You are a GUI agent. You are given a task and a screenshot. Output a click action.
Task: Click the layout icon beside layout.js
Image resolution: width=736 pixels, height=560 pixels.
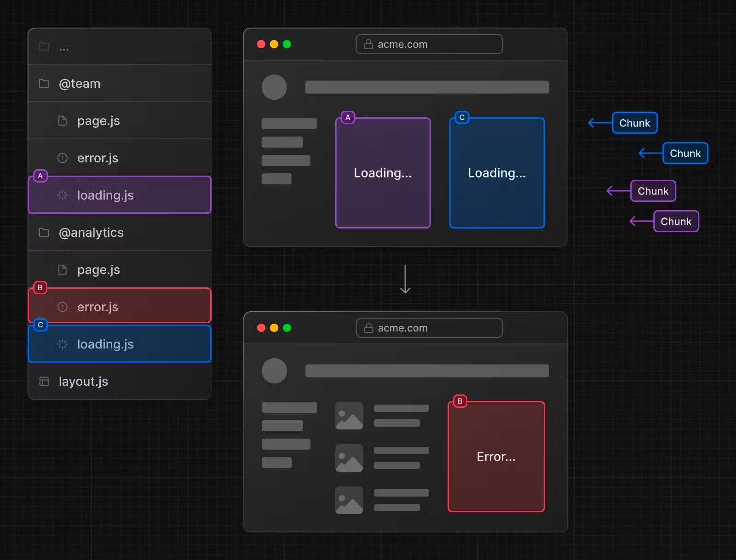(x=44, y=382)
